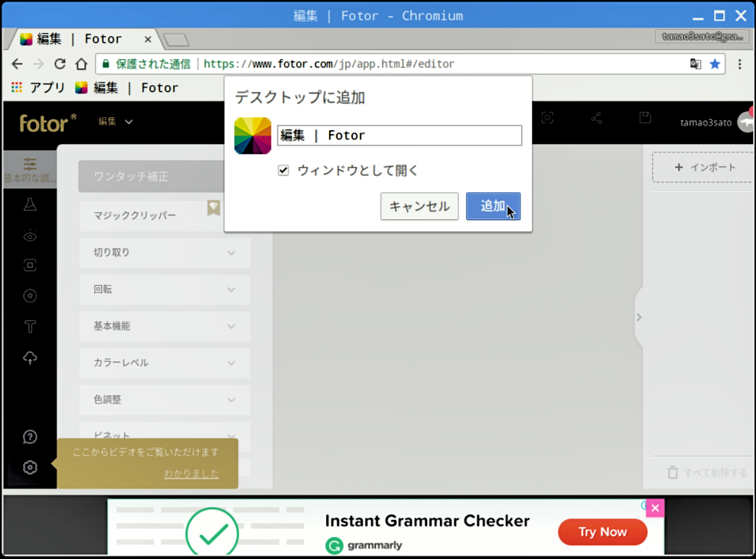
Task: Click the share icon in Fotor header
Action: (x=596, y=118)
